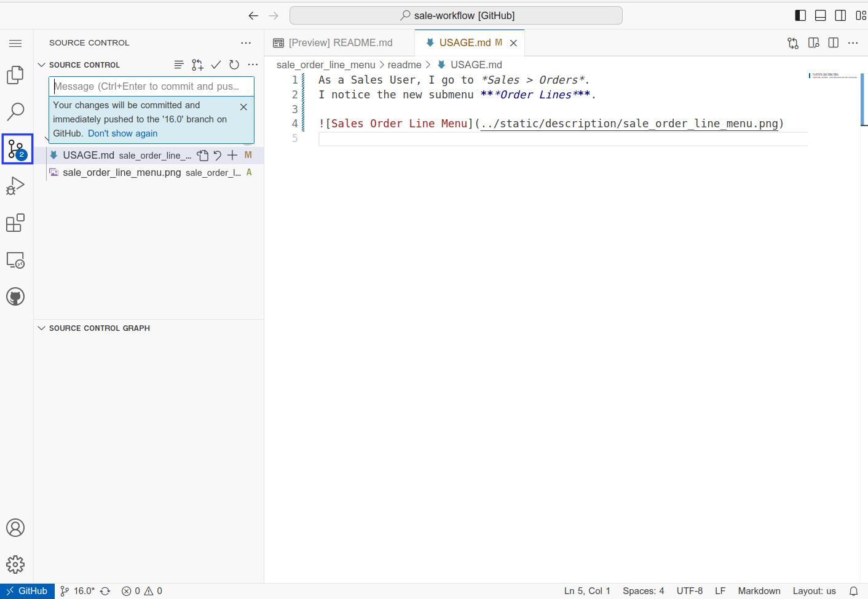
Task: Toggle the secondary side bar layout button
Action: point(840,15)
